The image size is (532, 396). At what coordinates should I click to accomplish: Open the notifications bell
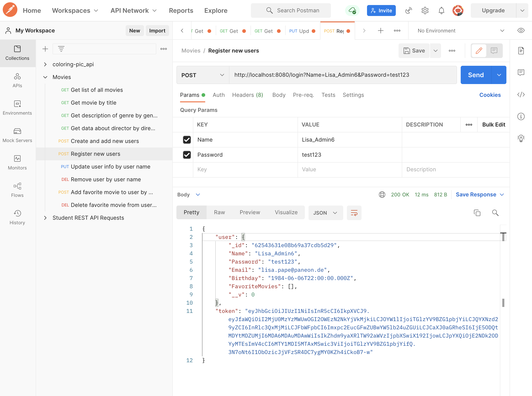tap(441, 10)
